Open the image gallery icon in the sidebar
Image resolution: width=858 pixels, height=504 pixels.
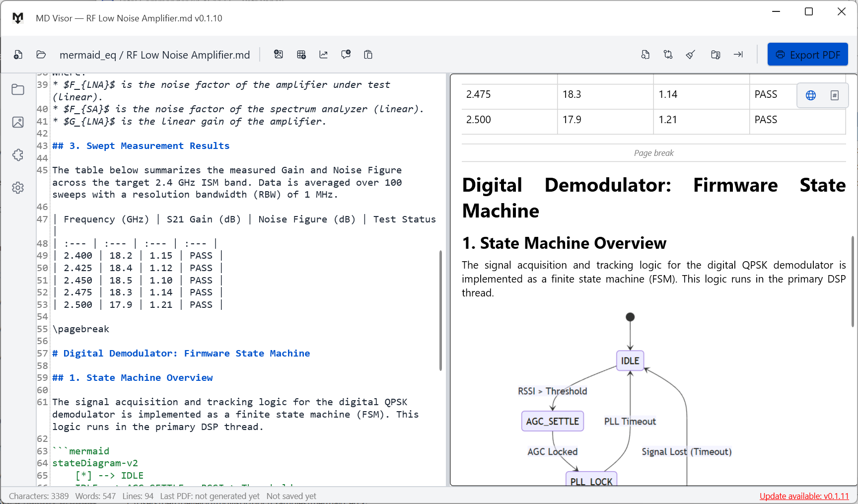point(18,122)
